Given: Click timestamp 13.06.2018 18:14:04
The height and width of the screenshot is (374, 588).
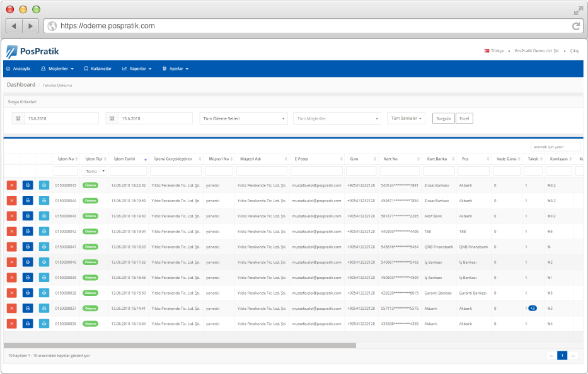Looking at the screenshot, I should (x=129, y=324).
